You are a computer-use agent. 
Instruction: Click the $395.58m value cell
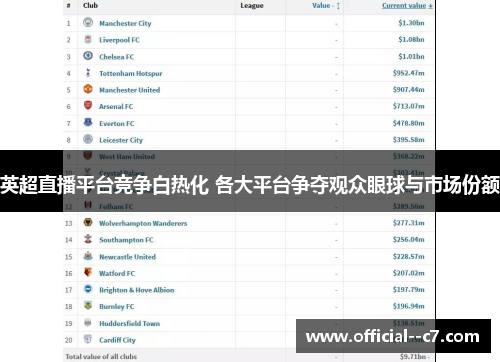[x=409, y=140]
